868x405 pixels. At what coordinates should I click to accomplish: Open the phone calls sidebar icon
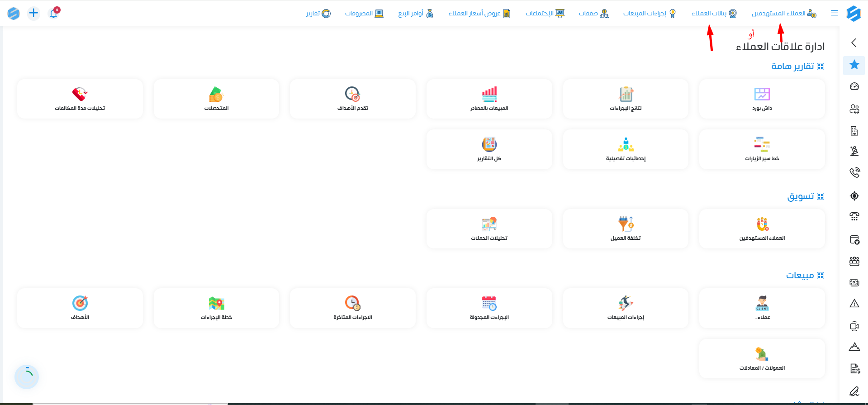click(x=854, y=172)
